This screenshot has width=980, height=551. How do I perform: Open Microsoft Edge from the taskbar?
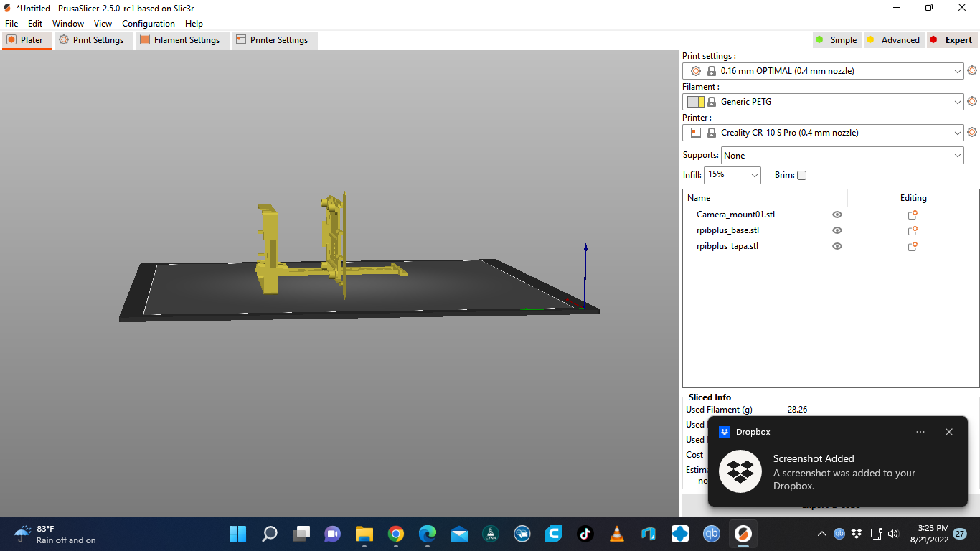tap(427, 534)
